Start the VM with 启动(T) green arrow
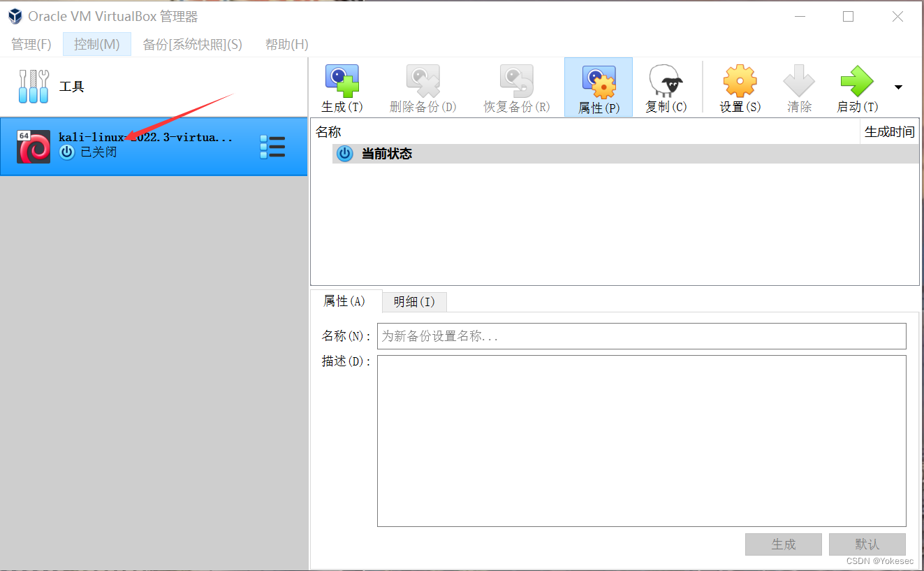Screen dimensions: 924x571 (857, 81)
